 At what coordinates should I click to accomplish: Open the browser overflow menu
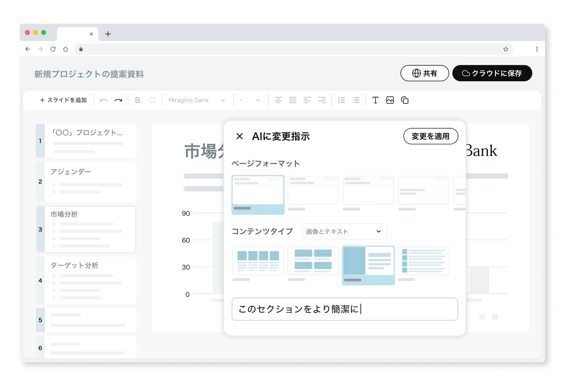click(x=536, y=49)
